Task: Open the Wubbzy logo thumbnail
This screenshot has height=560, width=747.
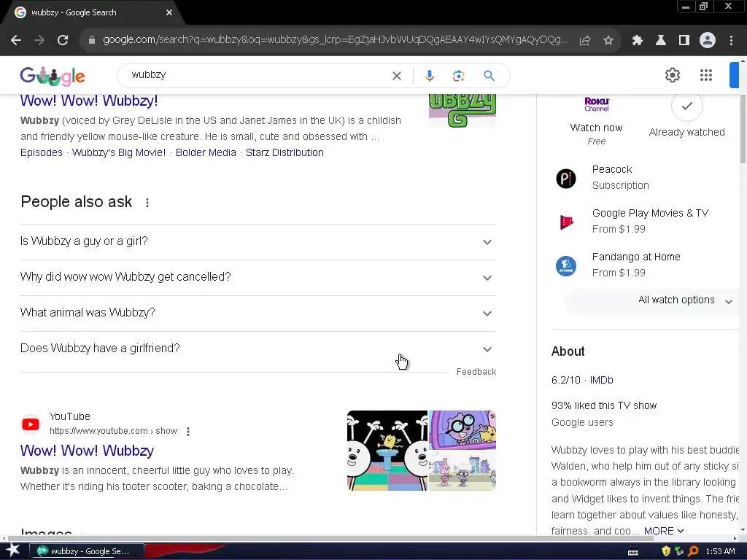Action: [x=462, y=111]
